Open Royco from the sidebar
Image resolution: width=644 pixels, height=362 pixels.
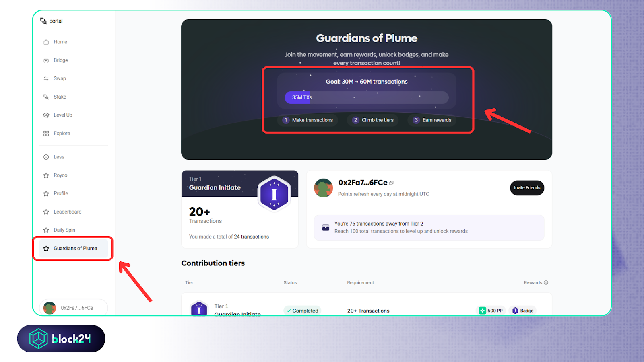point(60,175)
